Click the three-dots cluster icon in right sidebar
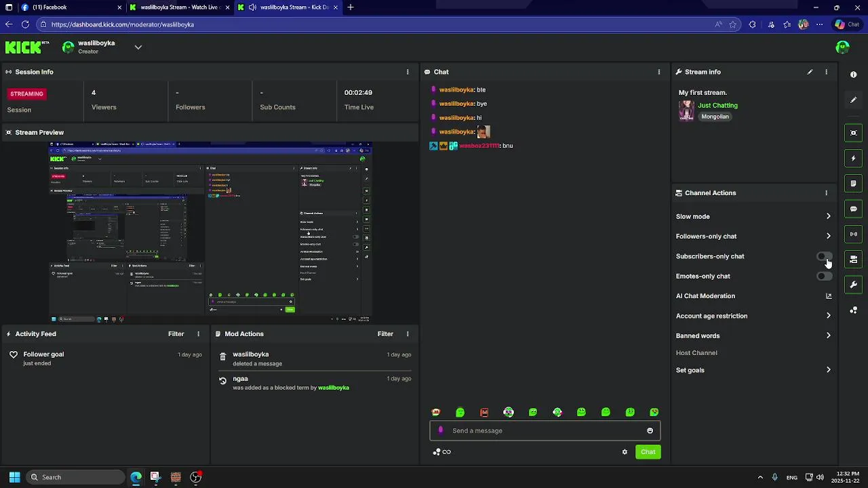The height and width of the screenshot is (488, 868). click(854, 310)
